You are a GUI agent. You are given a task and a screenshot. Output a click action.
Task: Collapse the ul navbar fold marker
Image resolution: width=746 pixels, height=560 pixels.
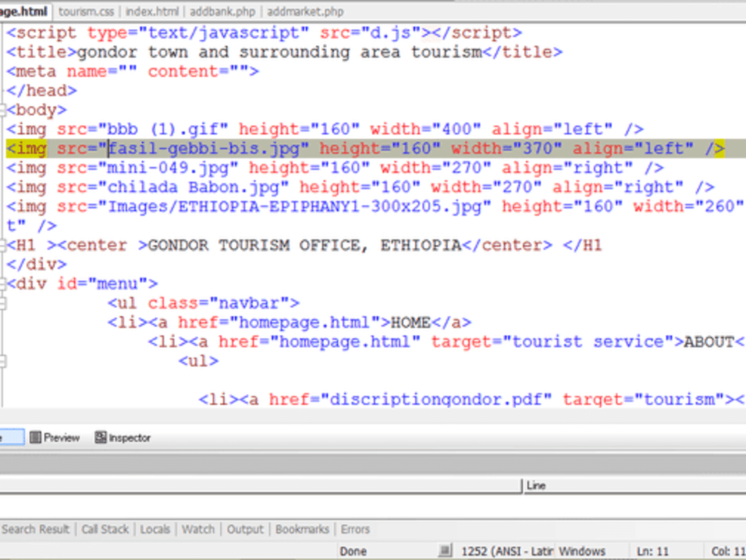[x=2, y=303]
